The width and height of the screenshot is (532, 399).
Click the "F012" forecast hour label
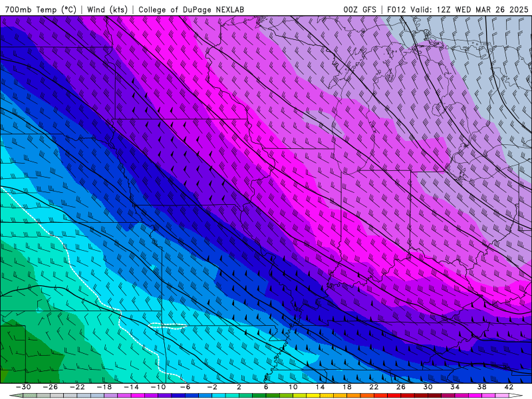[x=396, y=9]
